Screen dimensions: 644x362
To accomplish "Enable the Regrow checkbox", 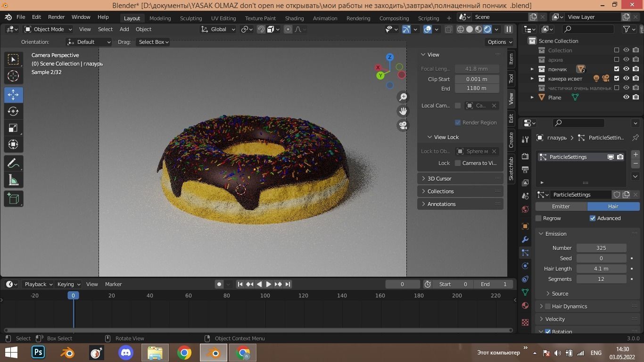I will [538, 218].
